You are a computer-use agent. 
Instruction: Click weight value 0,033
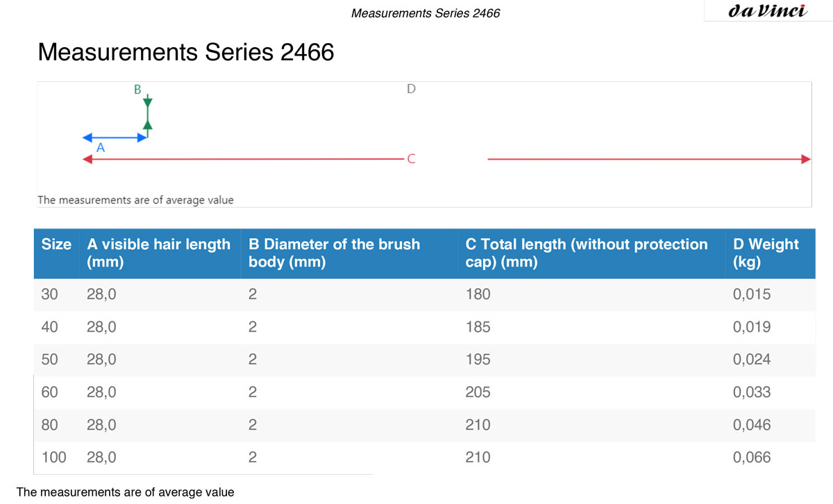pyautogui.click(x=752, y=392)
